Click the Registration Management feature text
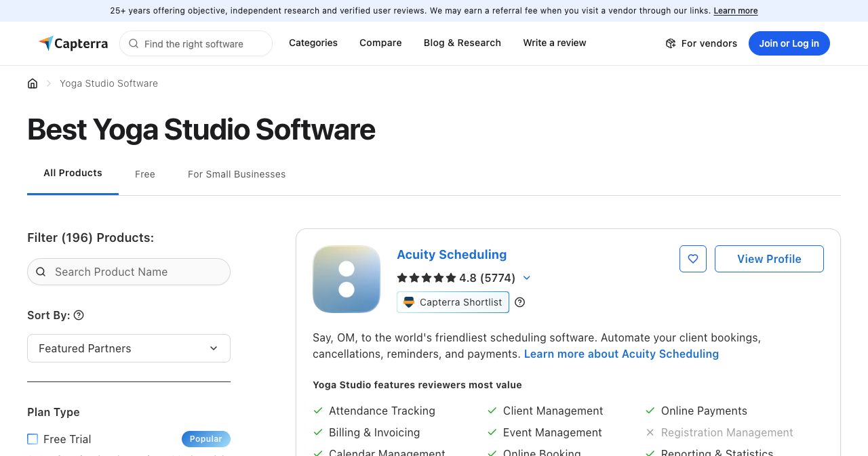868x456 pixels. (727, 432)
